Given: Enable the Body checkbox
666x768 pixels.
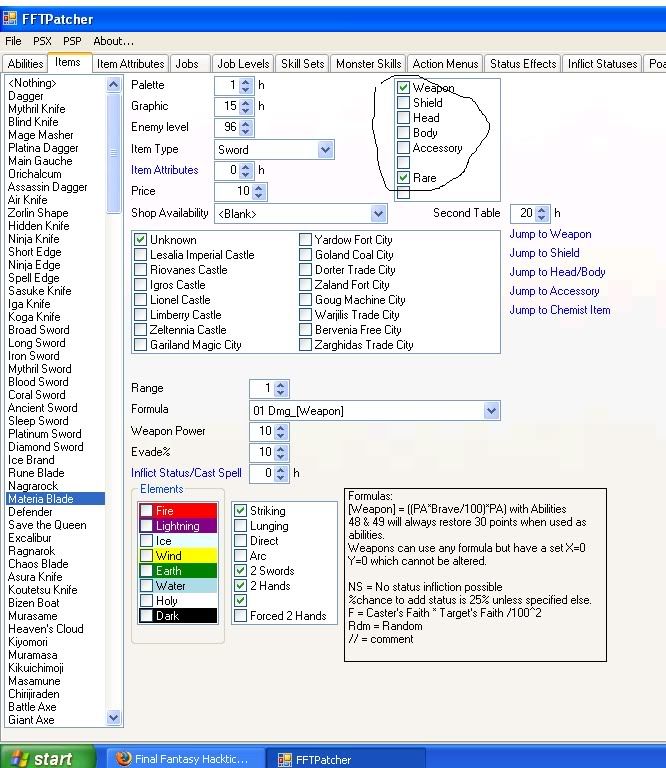Looking at the screenshot, I should tap(403, 133).
